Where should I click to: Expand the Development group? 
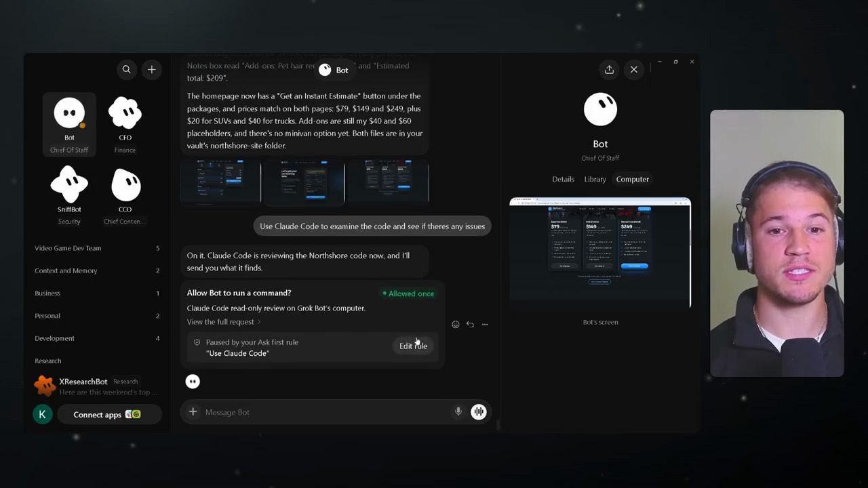(x=97, y=338)
